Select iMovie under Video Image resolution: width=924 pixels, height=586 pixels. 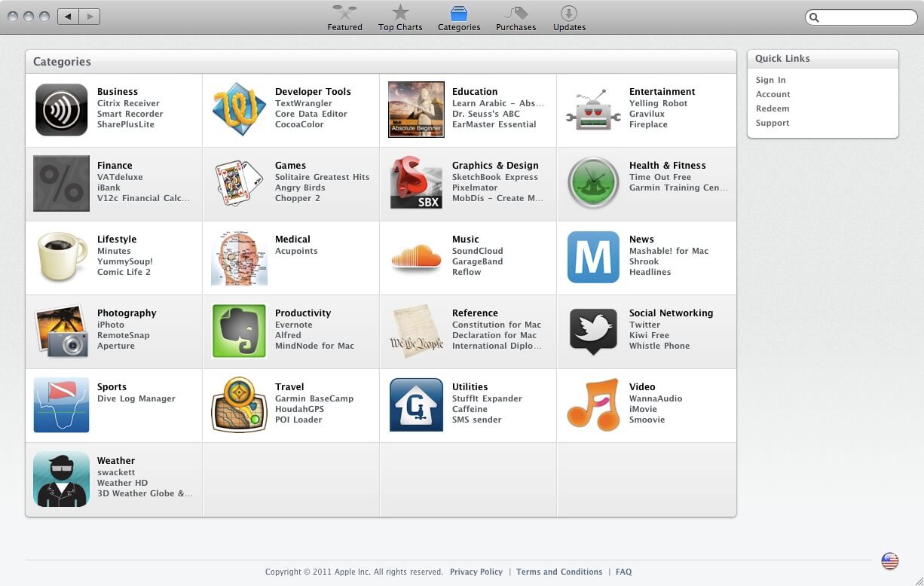[x=643, y=409]
